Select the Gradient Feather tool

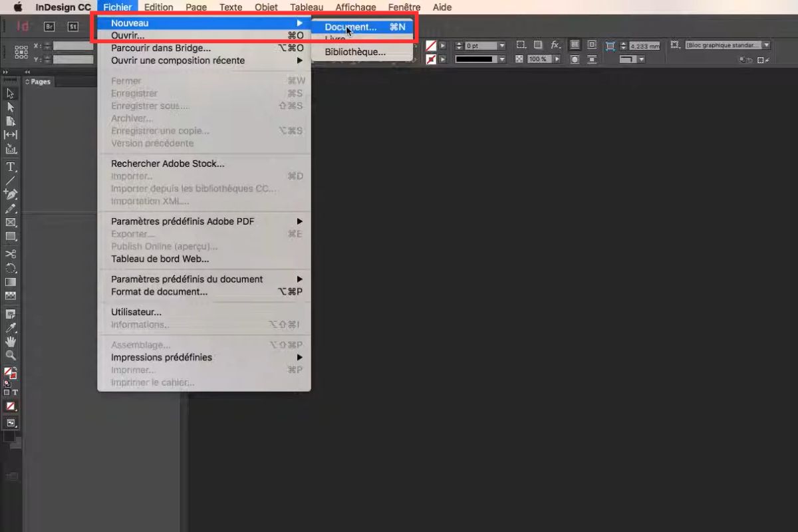11,296
